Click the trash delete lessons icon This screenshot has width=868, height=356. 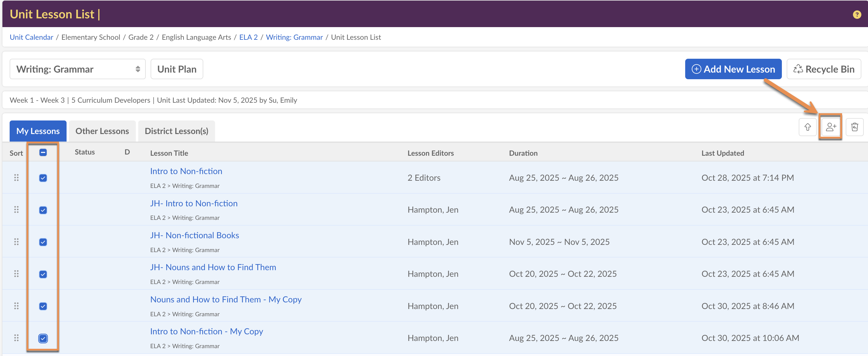pyautogui.click(x=854, y=127)
